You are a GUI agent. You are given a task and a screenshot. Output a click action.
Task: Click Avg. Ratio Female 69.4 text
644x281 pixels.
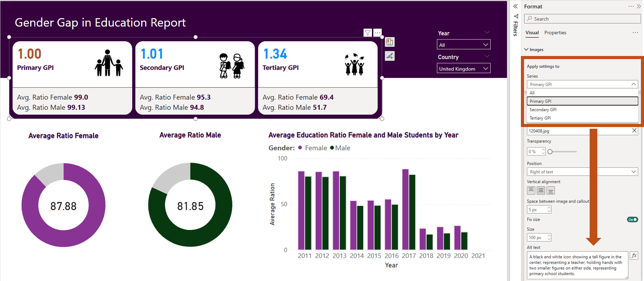298,97
